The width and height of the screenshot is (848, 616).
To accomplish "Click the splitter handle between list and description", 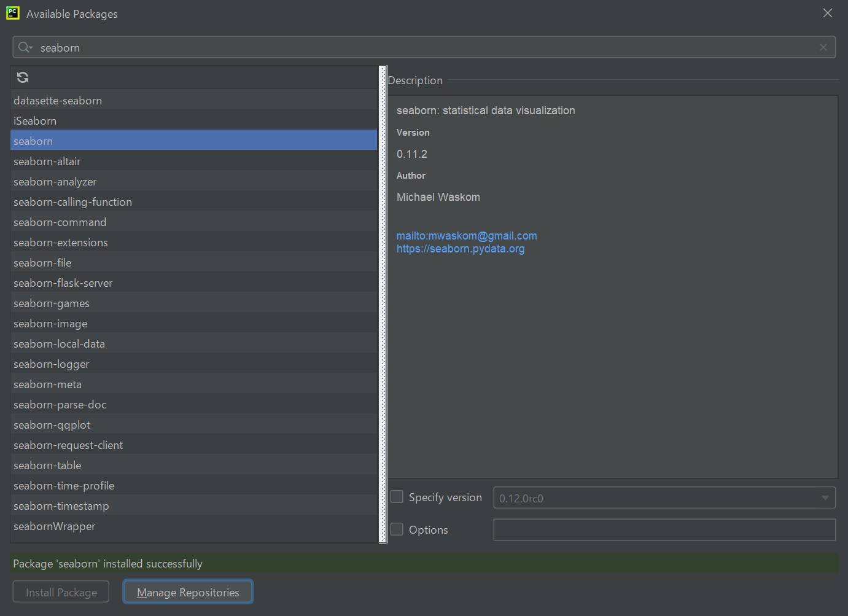I will point(383,304).
